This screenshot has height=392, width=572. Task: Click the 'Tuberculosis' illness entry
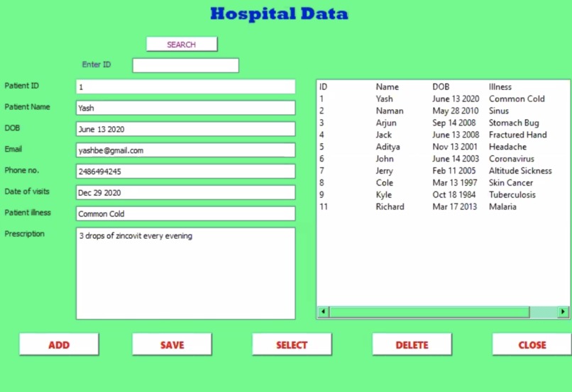(x=512, y=195)
